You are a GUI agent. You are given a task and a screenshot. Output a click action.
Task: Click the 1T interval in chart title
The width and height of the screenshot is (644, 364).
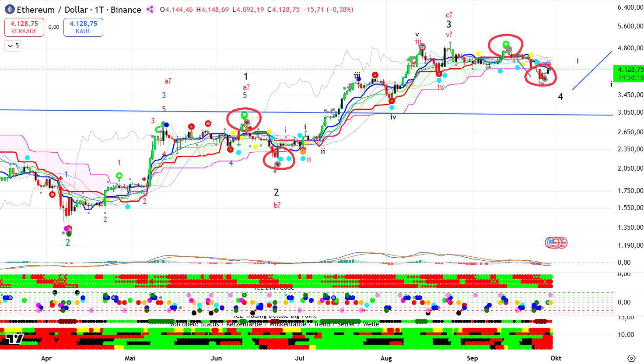click(99, 10)
